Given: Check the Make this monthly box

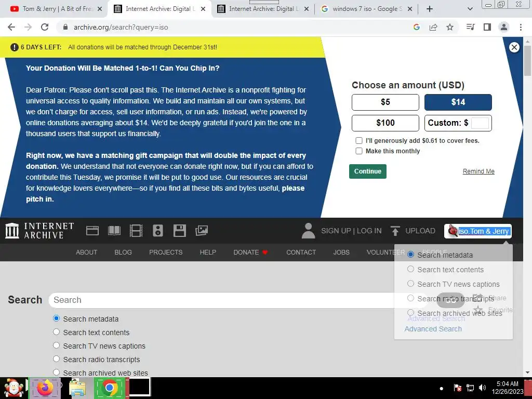Looking at the screenshot, I should (x=358, y=151).
